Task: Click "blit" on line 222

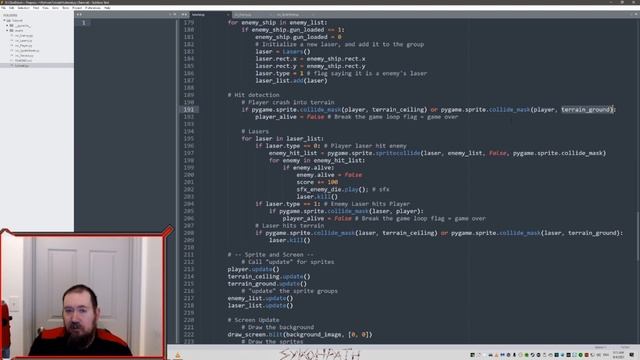Action: [276, 334]
